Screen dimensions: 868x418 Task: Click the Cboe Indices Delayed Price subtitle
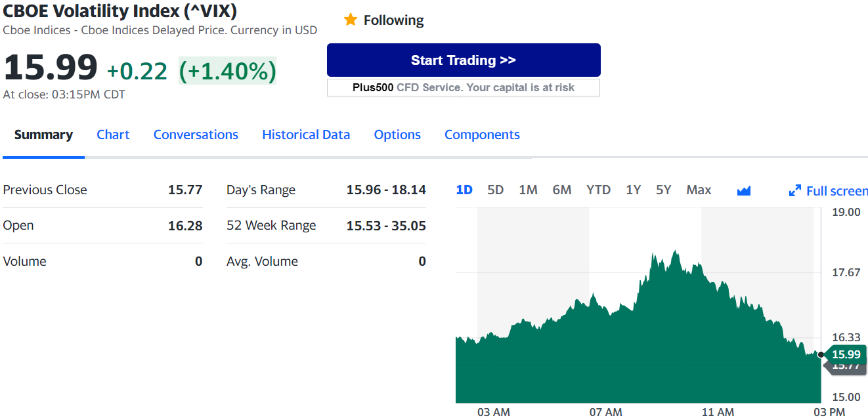coord(160,30)
